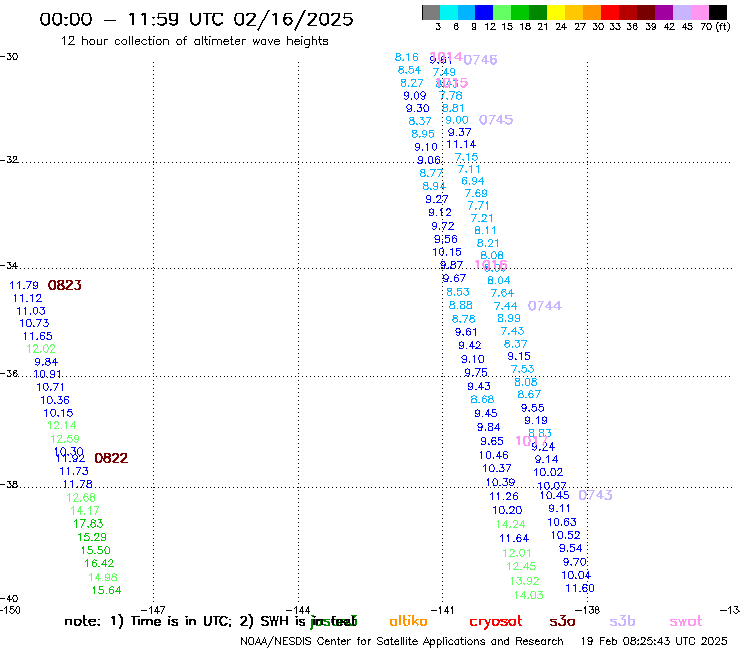Click the timestamp '19 Feb 08:25:43 UTC 2025'
Image resolution: width=740 pixels, height=650 pixels.
pos(654,642)
